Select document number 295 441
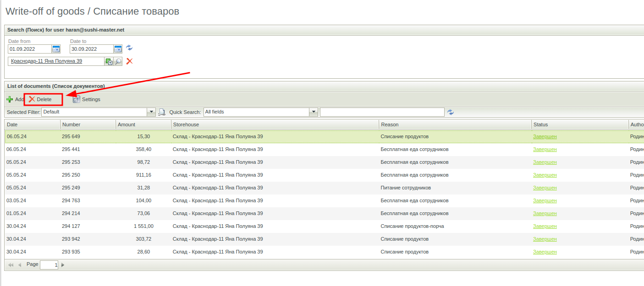Screen dimensions: 644x286 pyautogui.click(x=71, y=149)
